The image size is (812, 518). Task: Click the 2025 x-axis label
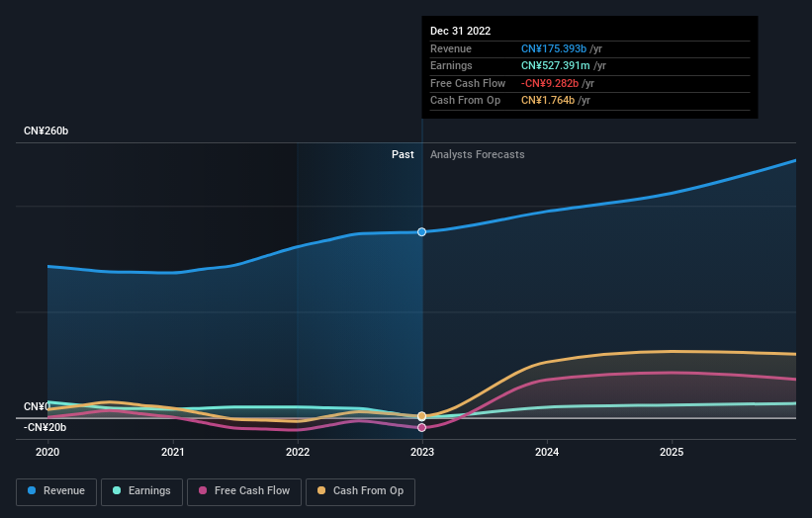tap(672, 453)
